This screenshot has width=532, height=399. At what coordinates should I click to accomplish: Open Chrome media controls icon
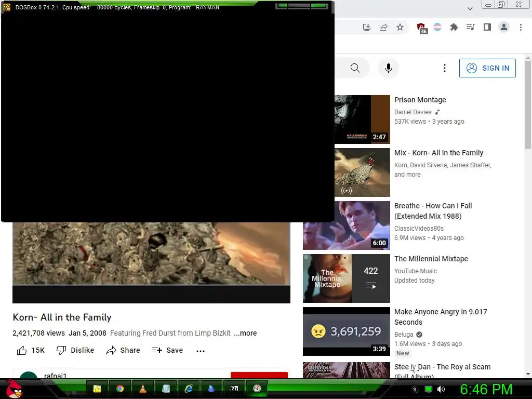[470, 27]
